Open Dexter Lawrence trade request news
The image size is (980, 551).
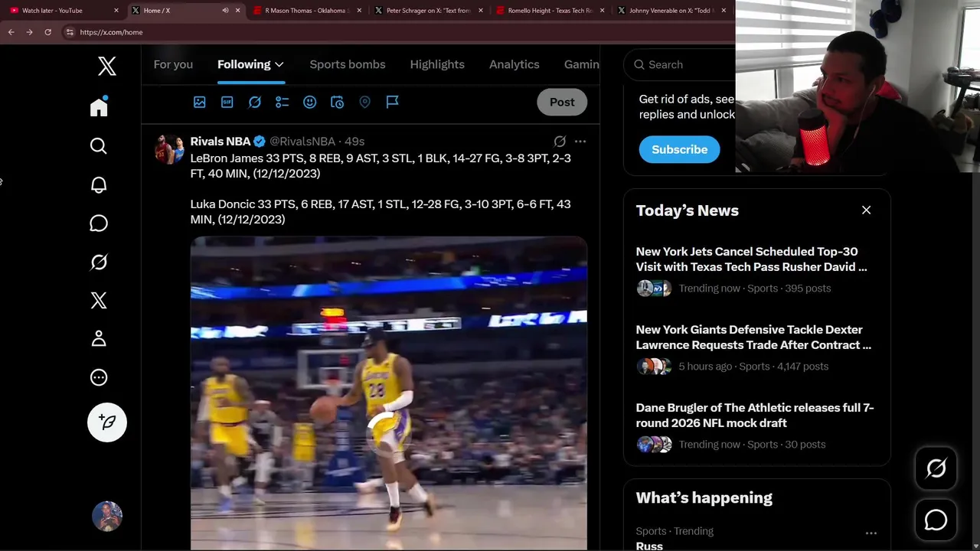(x=753, y=337)
